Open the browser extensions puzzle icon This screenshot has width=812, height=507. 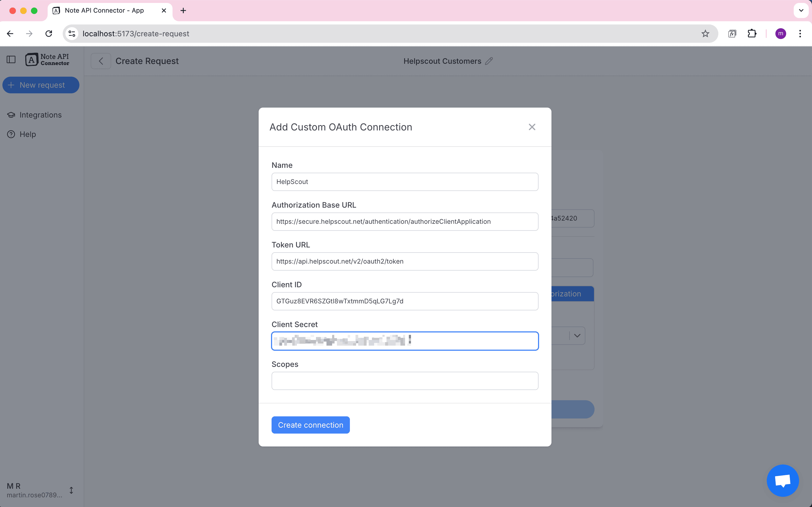point(752,34)
